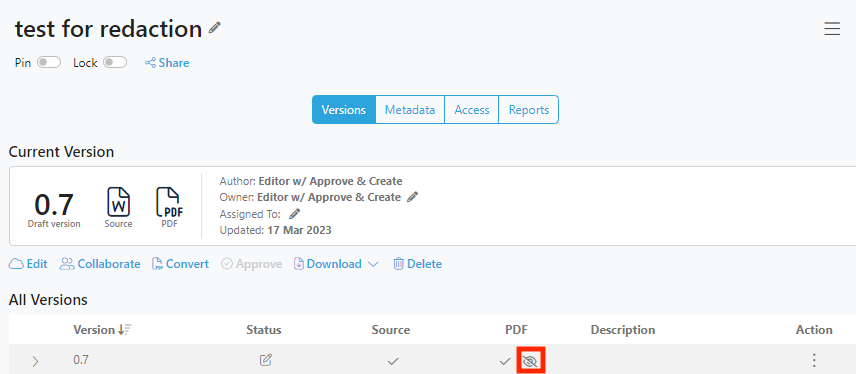Switch to the Versions tab

(x=344, y=110)
